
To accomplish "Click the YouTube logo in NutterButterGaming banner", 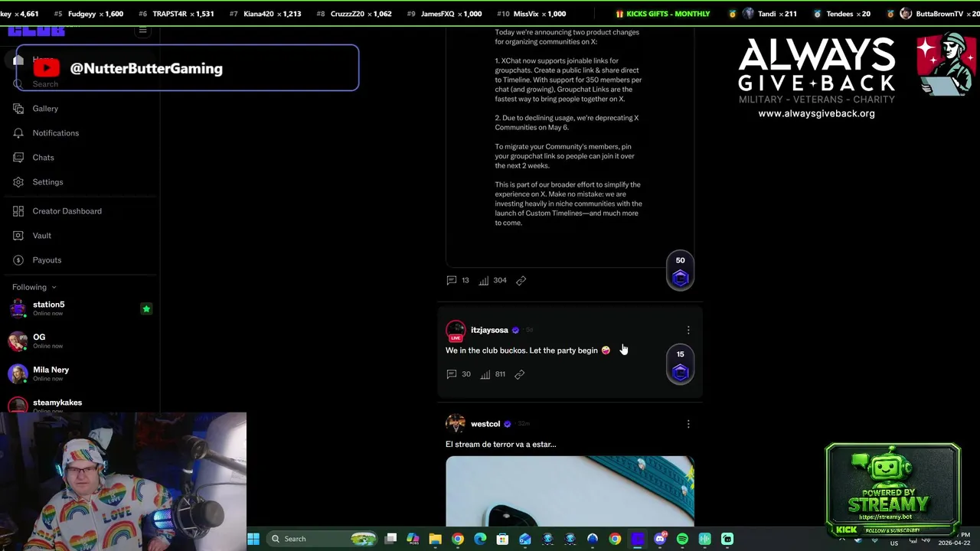I will tap(46, 68).
